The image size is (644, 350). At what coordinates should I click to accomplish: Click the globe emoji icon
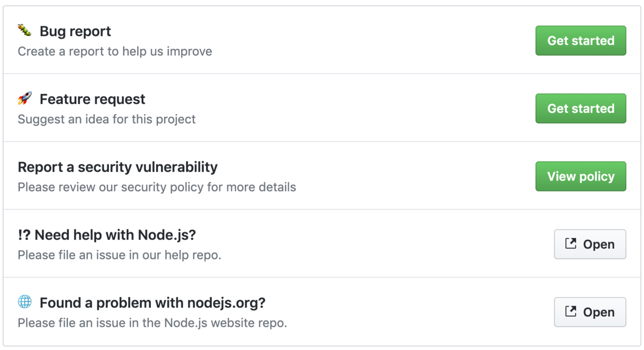tap(25, 302)
